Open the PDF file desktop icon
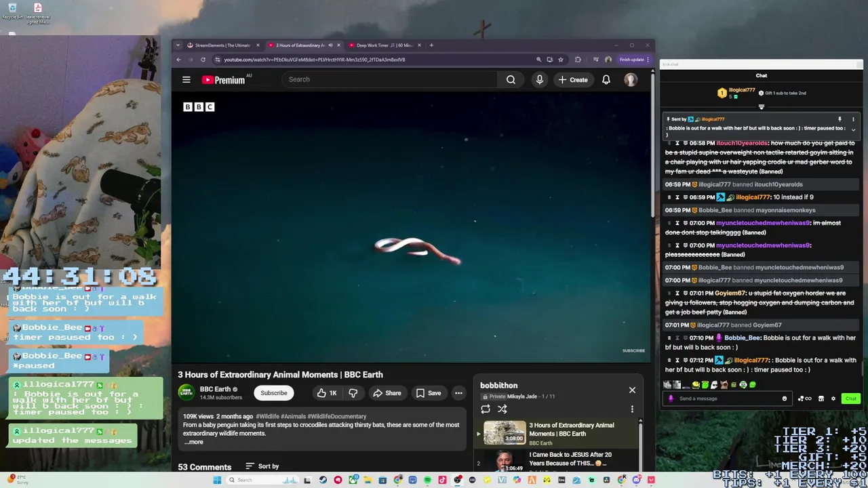868x488 pixels. click(38, 12)
